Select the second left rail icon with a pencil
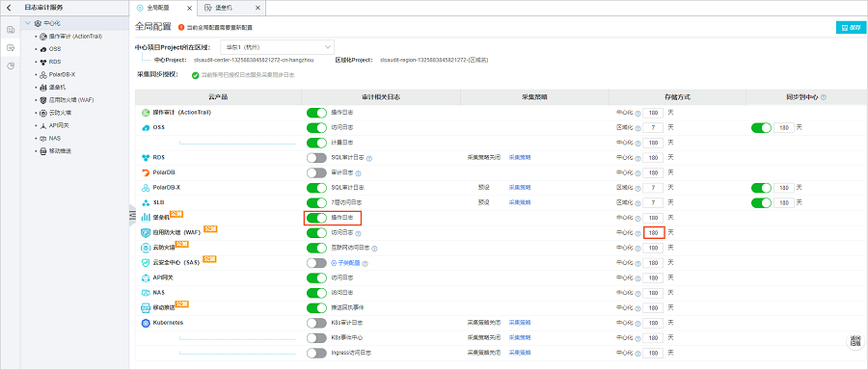Image resolution: width=868 pixels, height=370 pixels. 10,47
